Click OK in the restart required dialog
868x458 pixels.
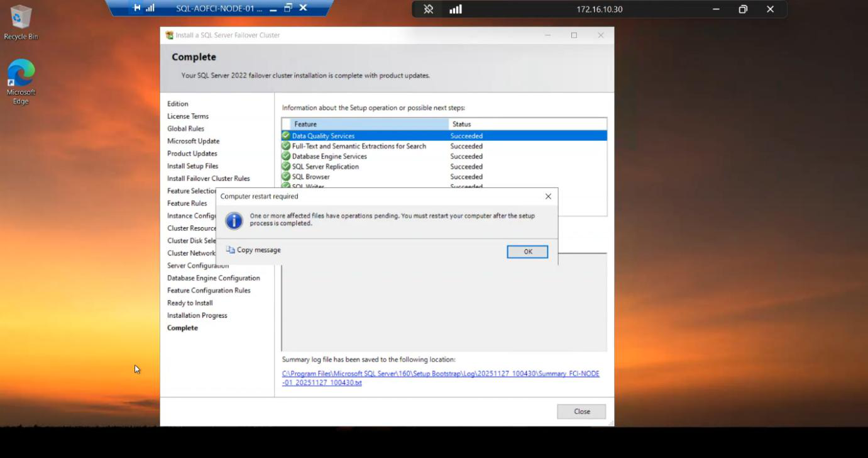pyautogui.click(x=527, y=252)
